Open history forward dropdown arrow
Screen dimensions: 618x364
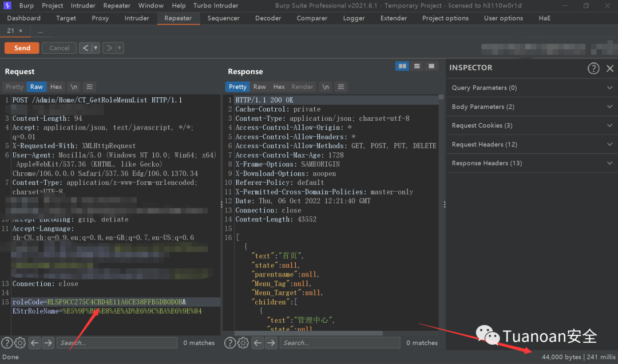(x=120, y=48)
